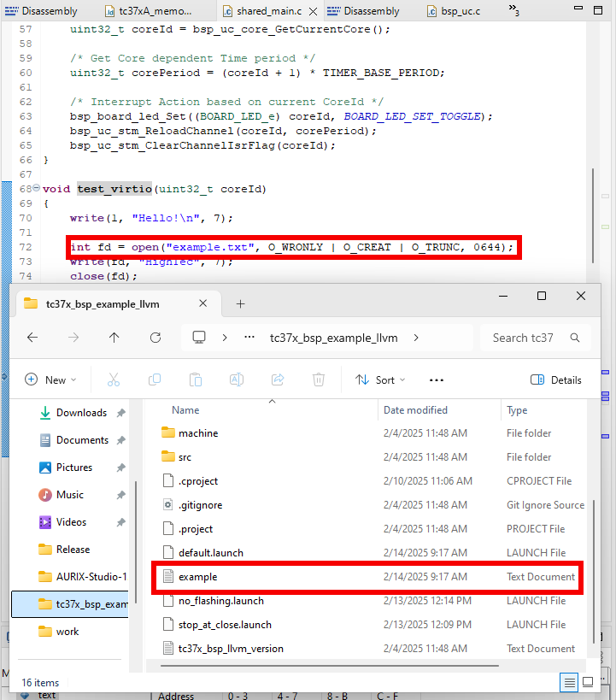Click the Share icon in Explorer toolbar
616x700 pixels.
point(278,379)
